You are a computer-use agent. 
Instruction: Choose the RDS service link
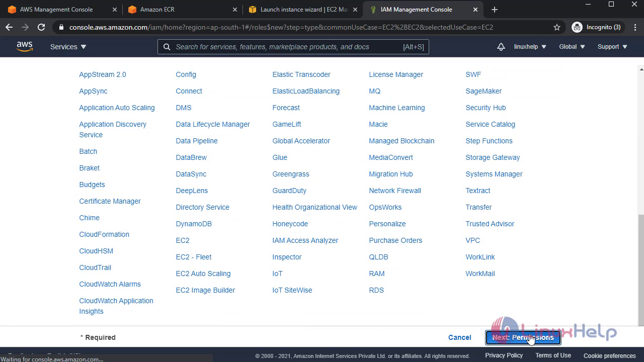tap(376, 290)
